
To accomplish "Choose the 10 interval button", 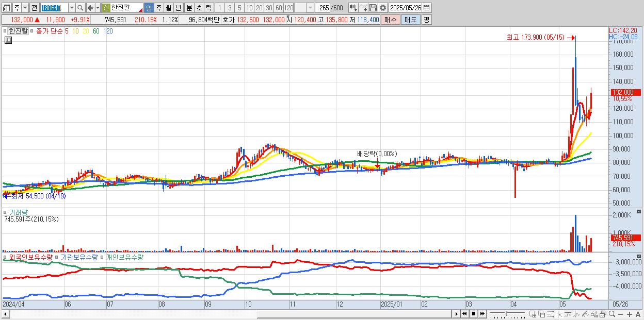I will point(249,8).
